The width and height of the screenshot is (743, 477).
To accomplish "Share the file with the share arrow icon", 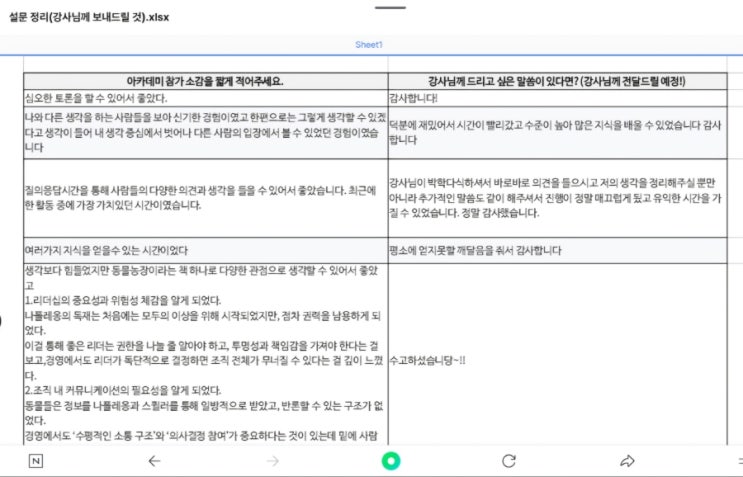I will tap(627, 461).
